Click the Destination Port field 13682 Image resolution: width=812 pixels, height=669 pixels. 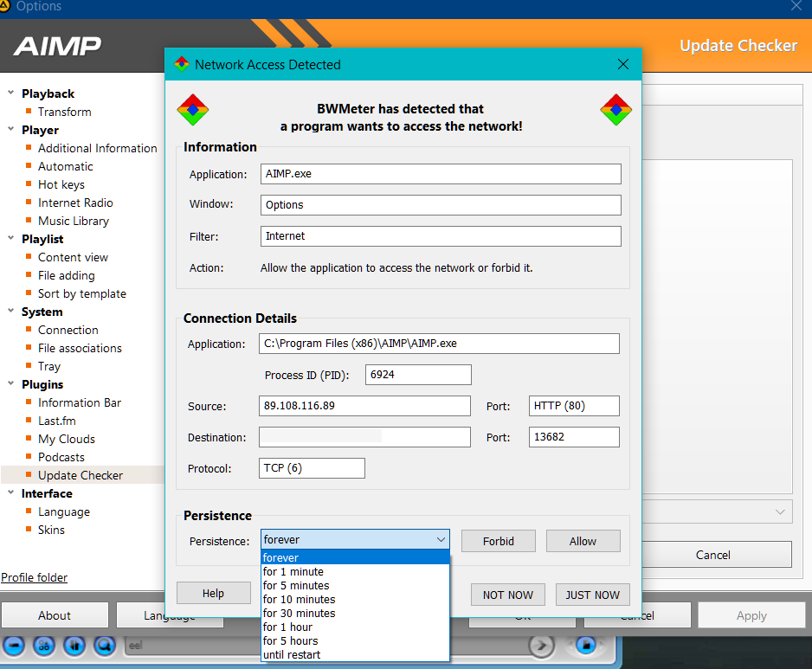(574, 437)
